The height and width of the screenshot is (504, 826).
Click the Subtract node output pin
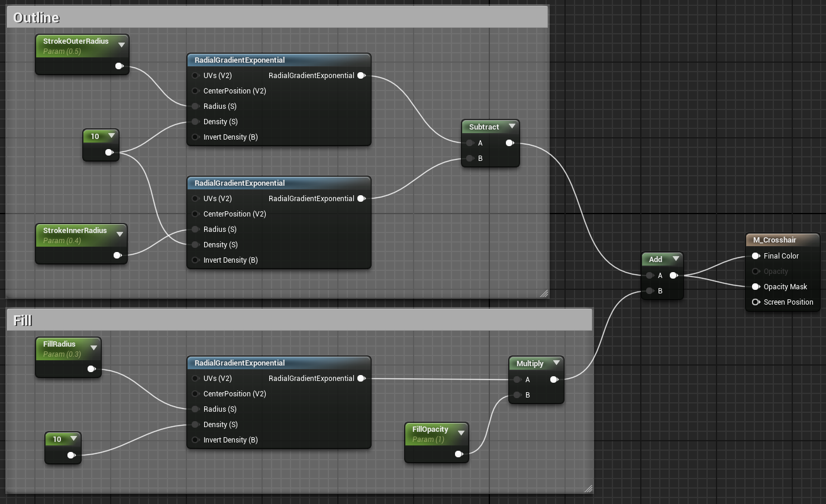coord(510,143)
